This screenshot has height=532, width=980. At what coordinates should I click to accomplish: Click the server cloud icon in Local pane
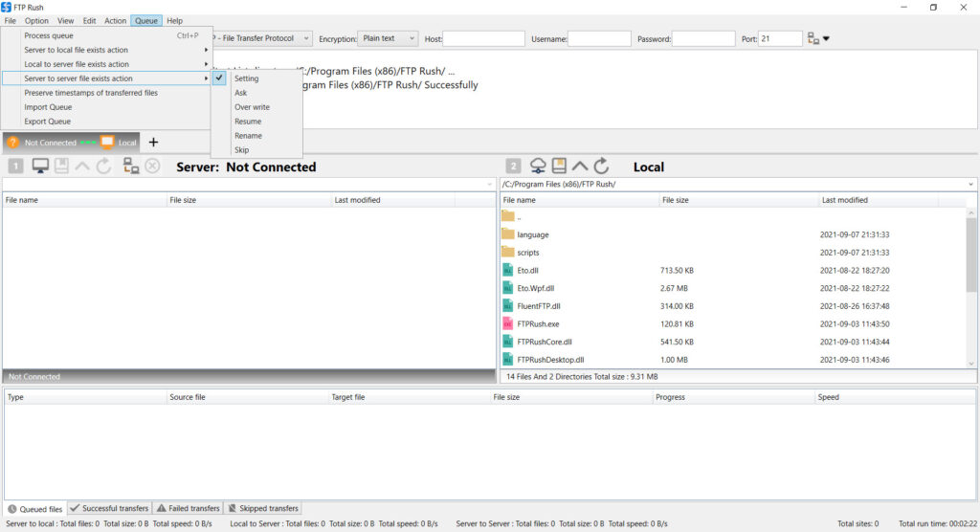tap(538, 166)
